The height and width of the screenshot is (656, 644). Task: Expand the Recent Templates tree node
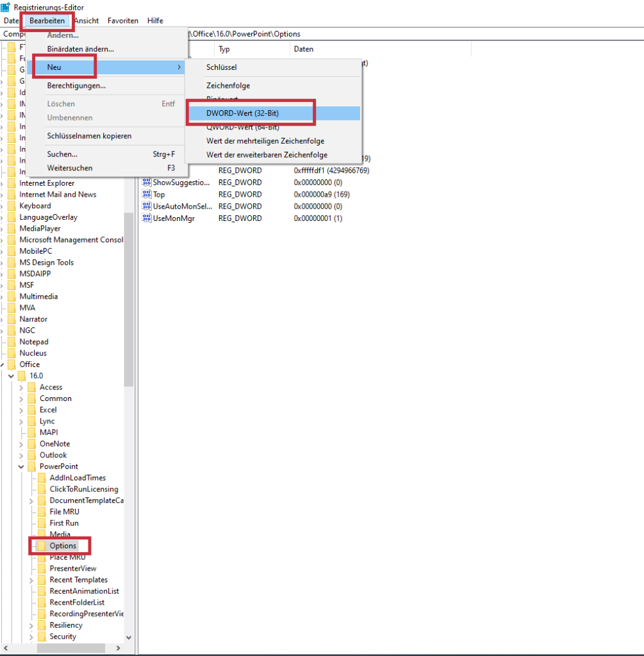pos(31,580)
